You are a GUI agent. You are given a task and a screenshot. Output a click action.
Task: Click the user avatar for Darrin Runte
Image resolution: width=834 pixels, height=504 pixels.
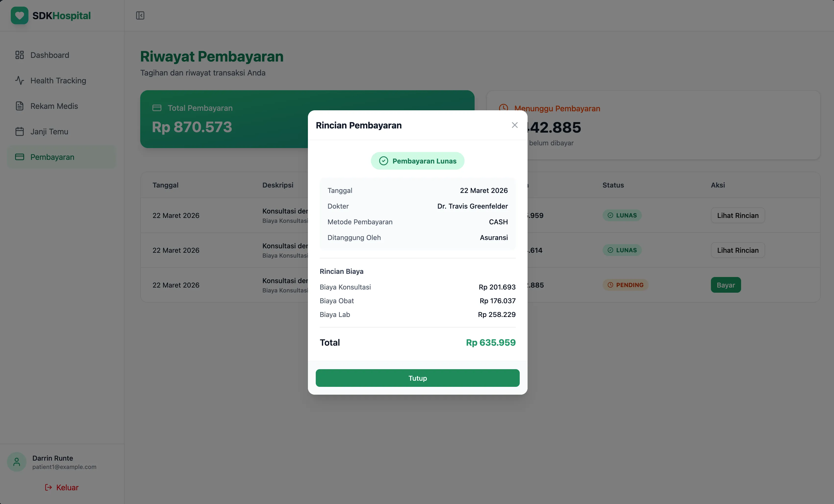(x=16, y=461)
